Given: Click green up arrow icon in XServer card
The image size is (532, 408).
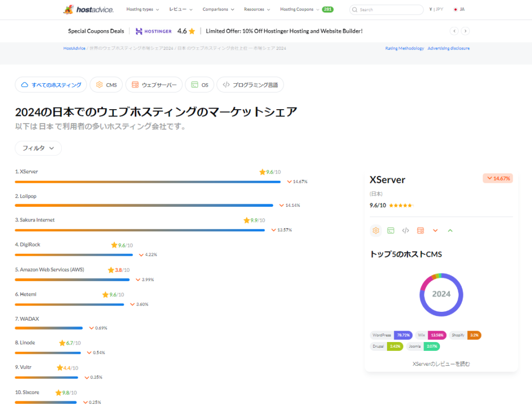Looking at the screenshot, I should click(x=450, y=231).
